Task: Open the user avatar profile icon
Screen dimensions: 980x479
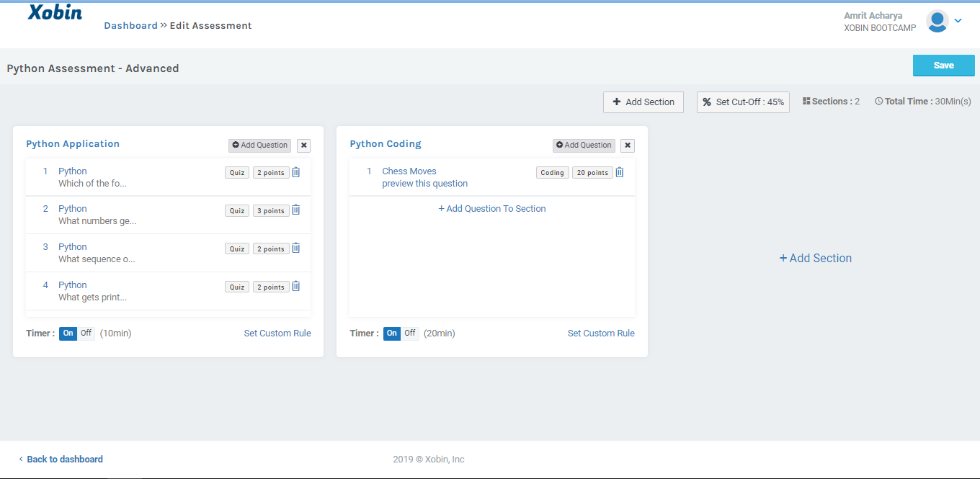Action: click(x=937, y=21)
